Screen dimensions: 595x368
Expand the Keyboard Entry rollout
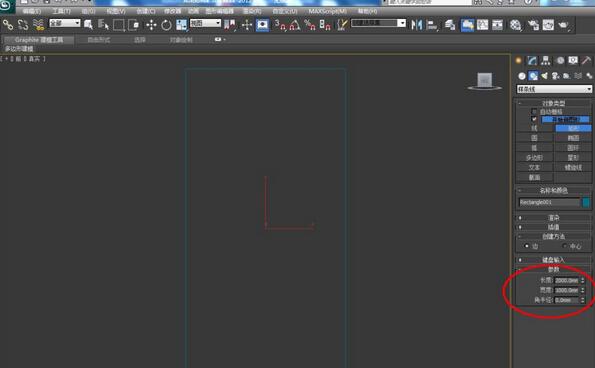[553, 260]
